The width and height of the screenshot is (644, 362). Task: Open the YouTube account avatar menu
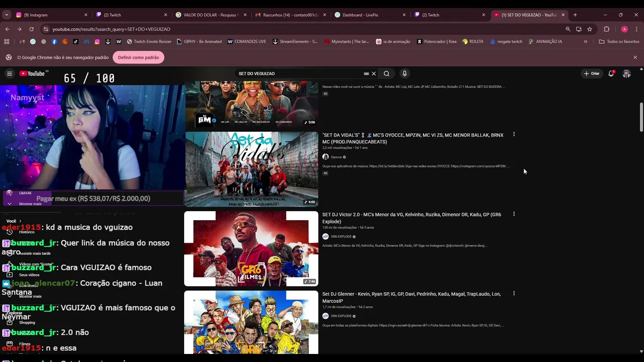click(x=626, y=73)
